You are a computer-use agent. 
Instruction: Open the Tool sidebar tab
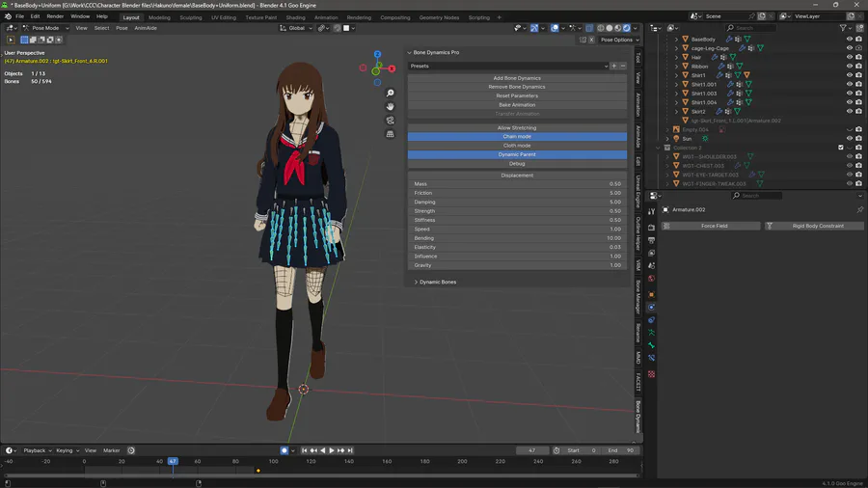638,58
